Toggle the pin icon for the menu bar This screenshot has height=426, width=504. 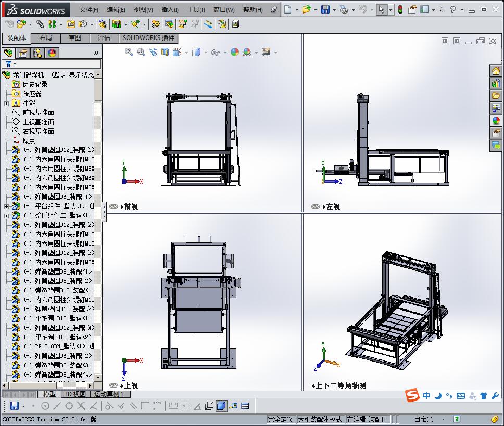(x=274, y=10)
